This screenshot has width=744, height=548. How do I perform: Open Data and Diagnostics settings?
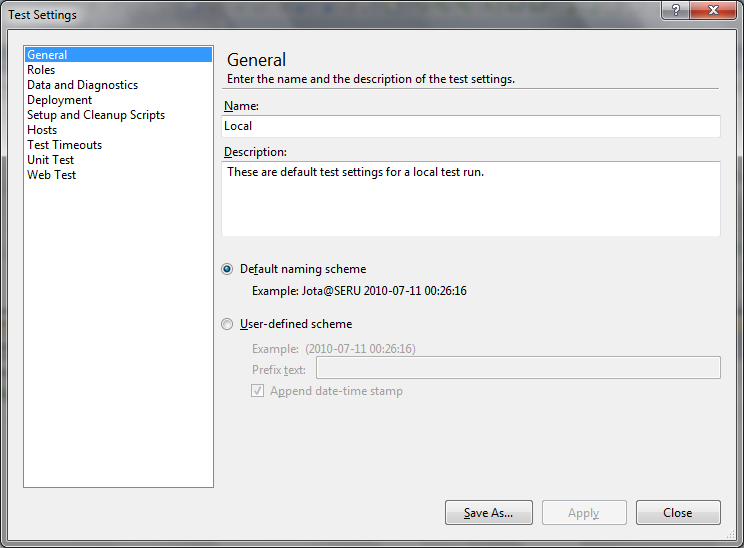[x=83, y=85]
